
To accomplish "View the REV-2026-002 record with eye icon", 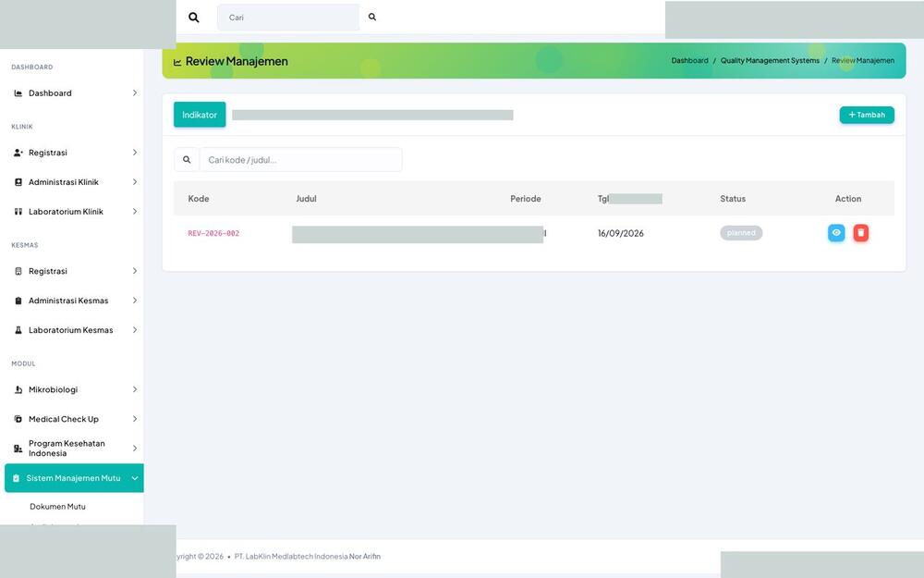I will click(836, 233).
